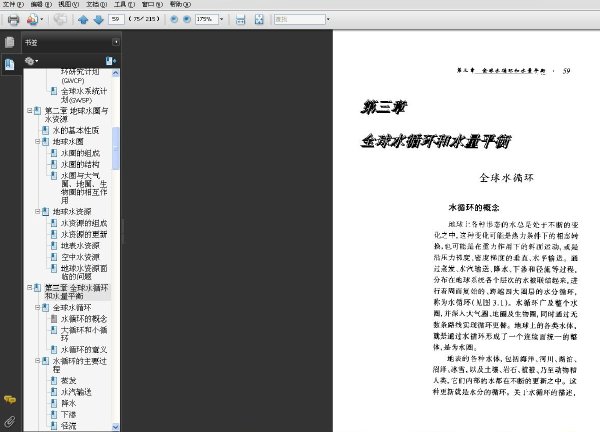
Task: Select the 水圈与大气圈、地圈、生物圈的相互作用 bookmark
Action: pyautogui.click(x=84, y=188)
